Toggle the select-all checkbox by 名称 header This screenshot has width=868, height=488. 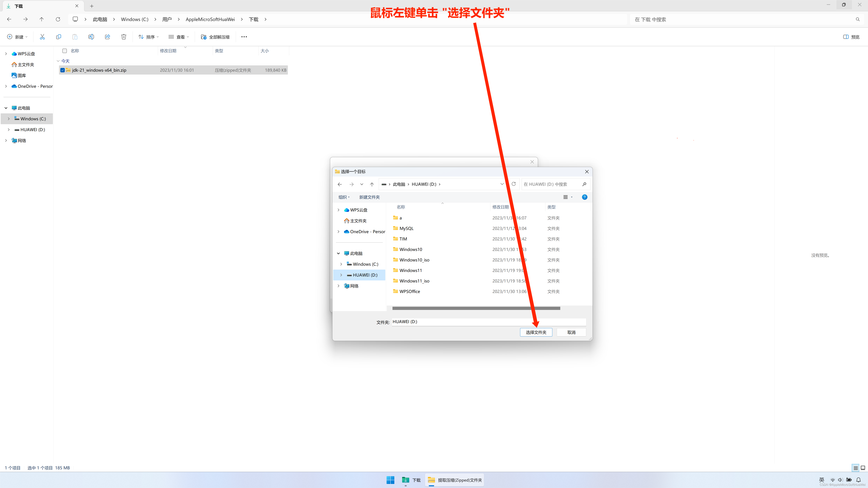(x=65, y=51)
